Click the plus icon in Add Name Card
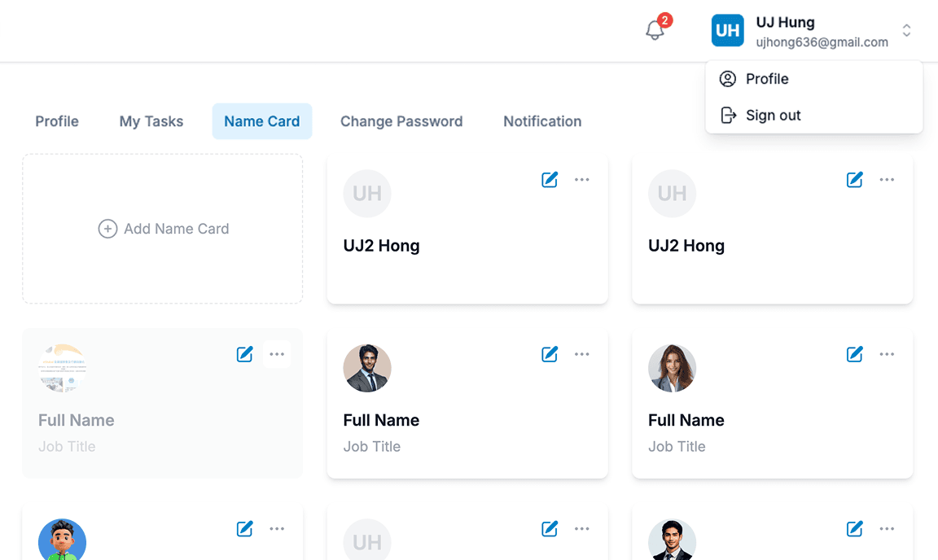Viewport: 938px width, 560px height. 107,229
